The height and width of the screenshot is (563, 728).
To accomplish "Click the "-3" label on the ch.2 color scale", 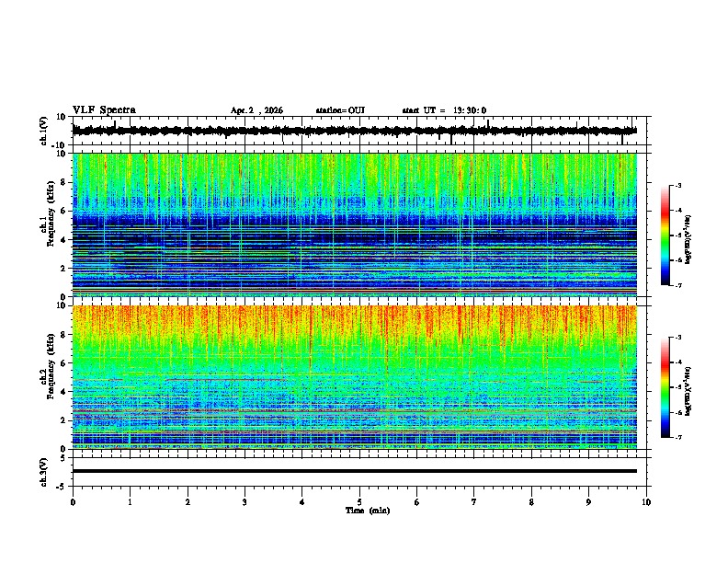I will (677, 338).
